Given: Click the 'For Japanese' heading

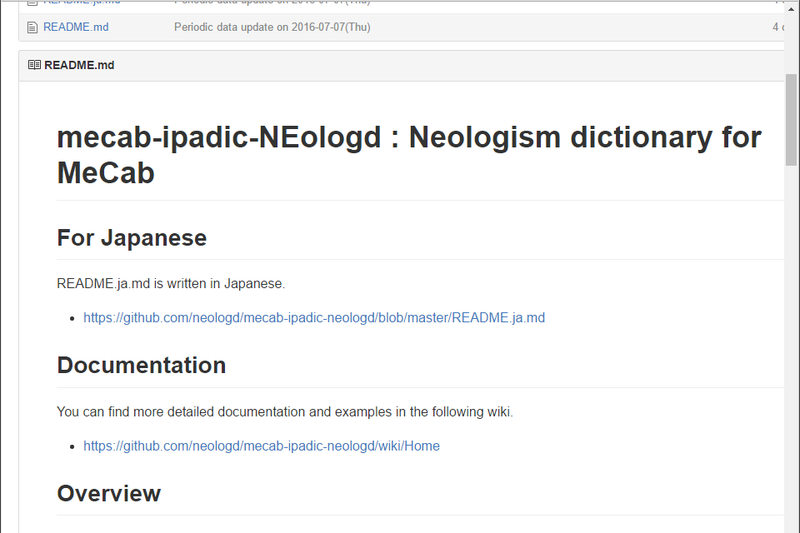Looking at the screenshot, I should click(132, 238).
